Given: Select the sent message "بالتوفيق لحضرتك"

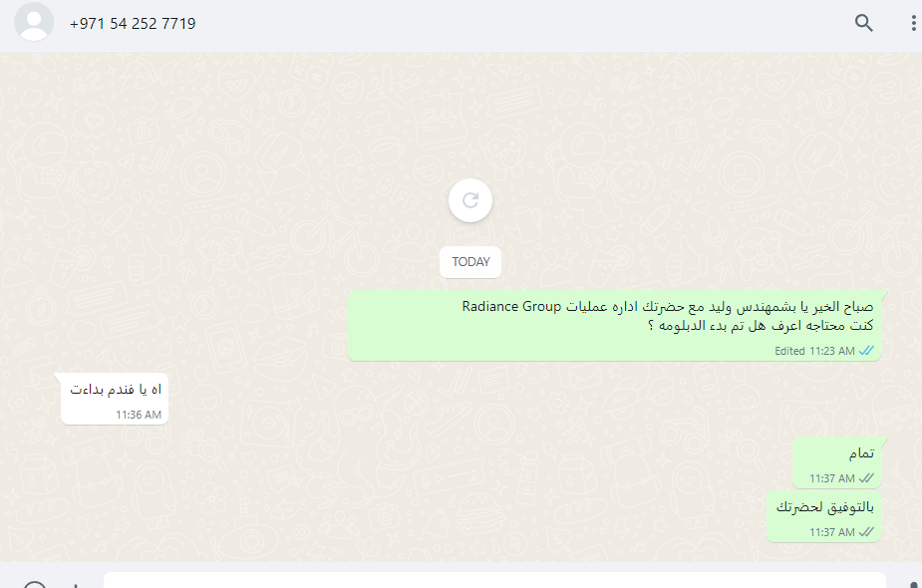Looking at the screenshot, I should coord(823,516).
